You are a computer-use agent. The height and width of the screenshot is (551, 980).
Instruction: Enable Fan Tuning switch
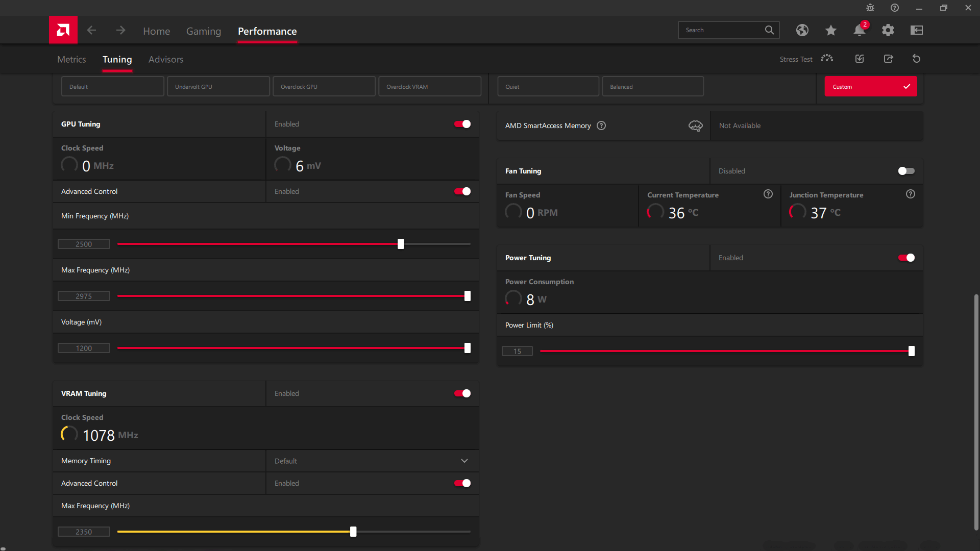(906, 171)
